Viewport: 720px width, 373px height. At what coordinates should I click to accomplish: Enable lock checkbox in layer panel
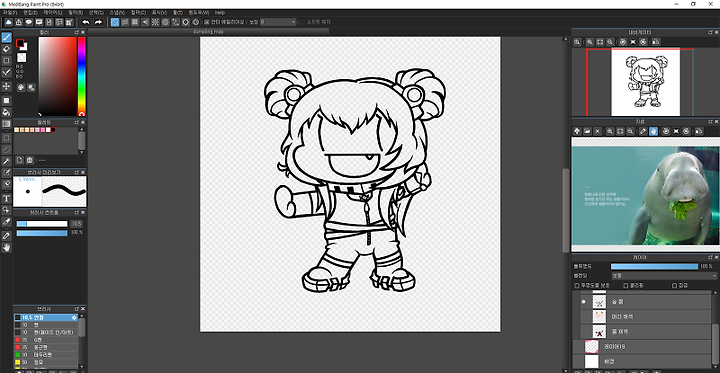click(x=675, y=286)
